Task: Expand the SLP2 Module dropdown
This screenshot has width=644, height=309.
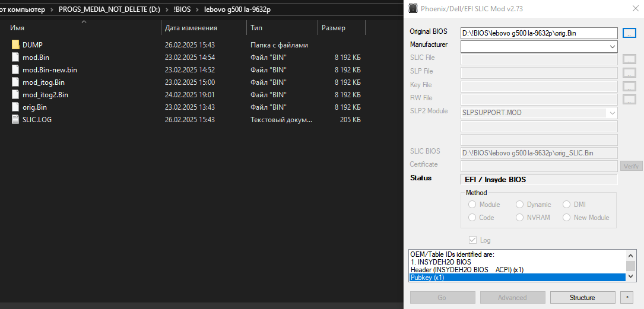Action: pos(613,113)
